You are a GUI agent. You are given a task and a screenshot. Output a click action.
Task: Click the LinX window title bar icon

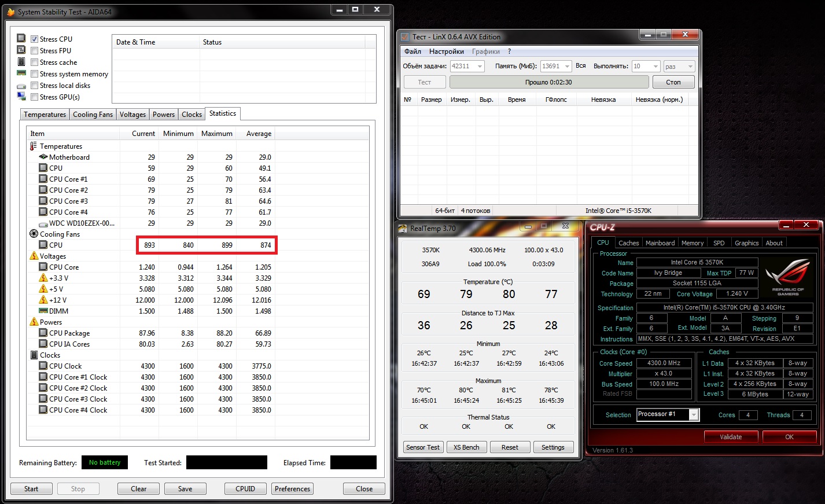click(405, 36)
